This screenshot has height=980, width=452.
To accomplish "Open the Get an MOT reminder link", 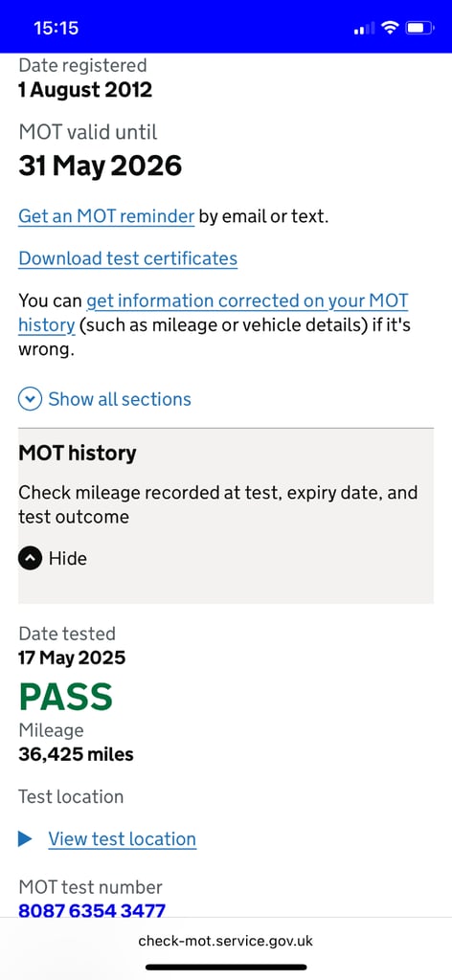I will (106, 216).
